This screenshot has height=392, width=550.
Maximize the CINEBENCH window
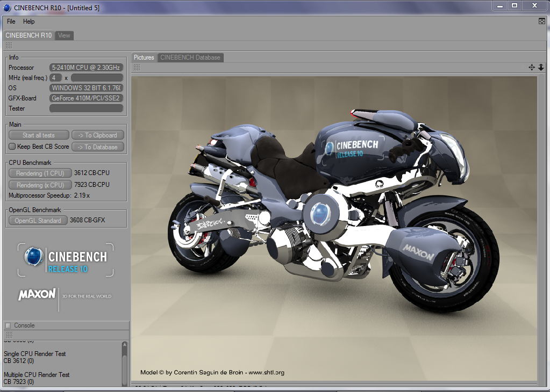pos(515,5)
